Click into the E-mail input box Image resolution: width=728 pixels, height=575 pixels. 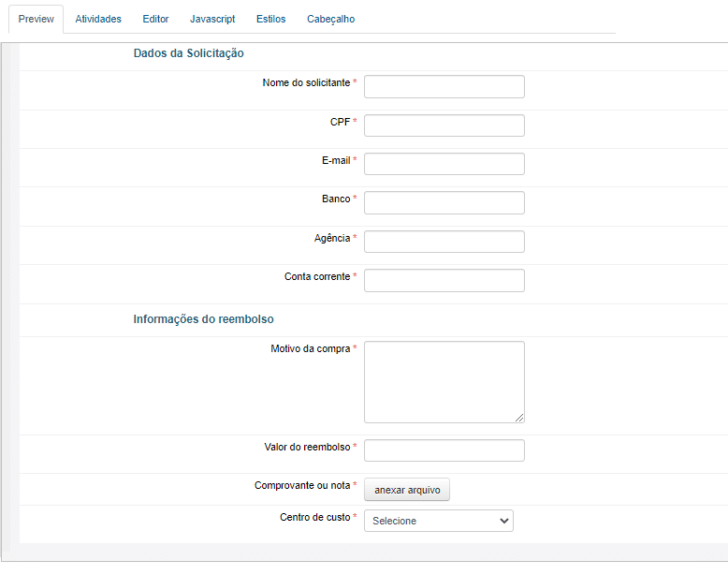(444, 164)
